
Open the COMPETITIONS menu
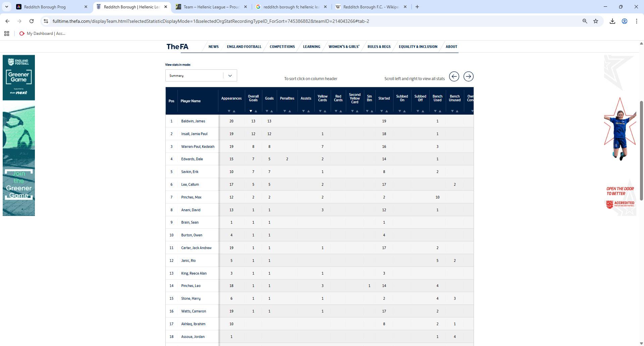pyautogui.click(x=282, y=47)
